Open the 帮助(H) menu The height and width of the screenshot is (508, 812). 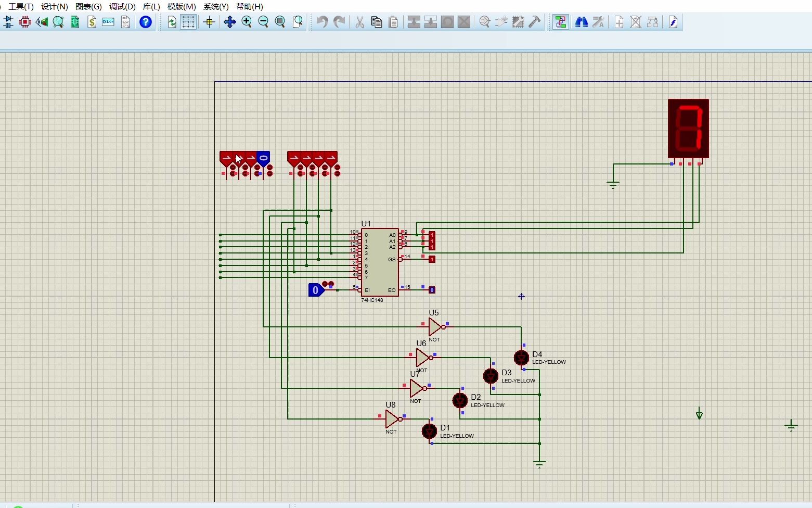[250, 6]
